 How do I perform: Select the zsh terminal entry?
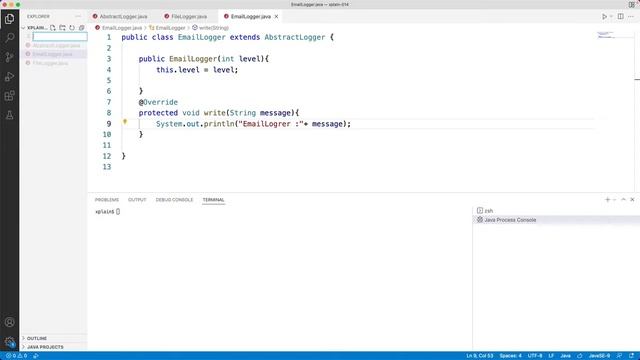(x=556, y=211)
